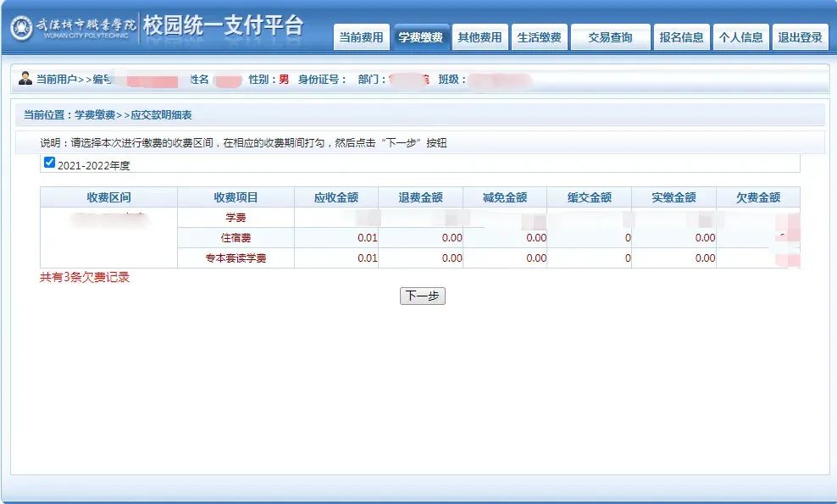The height and width of the screenshot is (504, 837).
Task: Select the 专本套读学费 fee item
Action: [x=236, y=258]
